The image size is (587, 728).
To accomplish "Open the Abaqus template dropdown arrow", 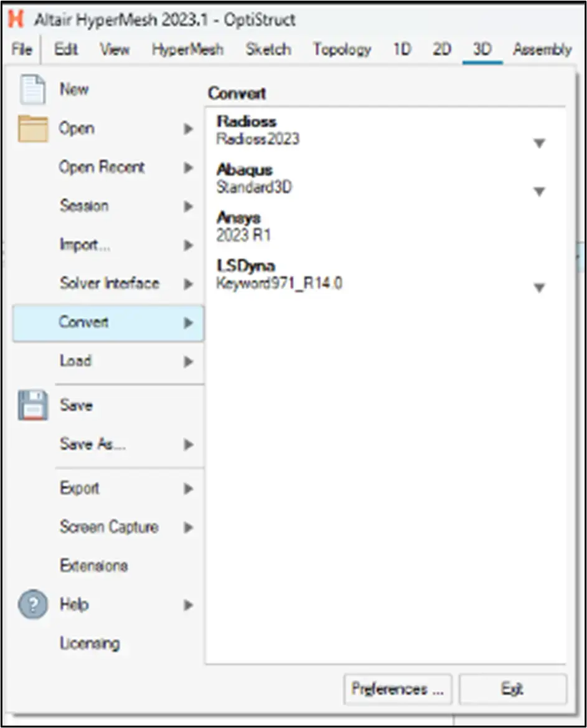I will pos(539,192).
